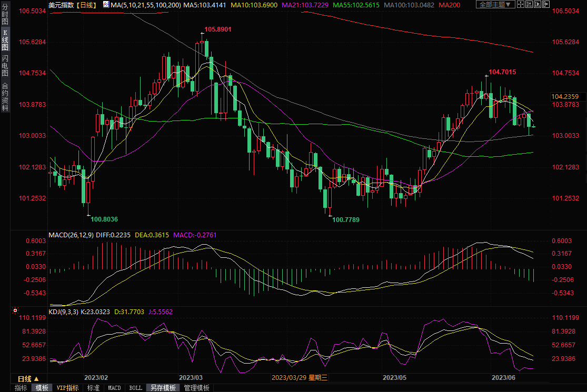Select the 模板 bottom tab
The height and width of the screenshot is (392, 587).
coord(42,388)
